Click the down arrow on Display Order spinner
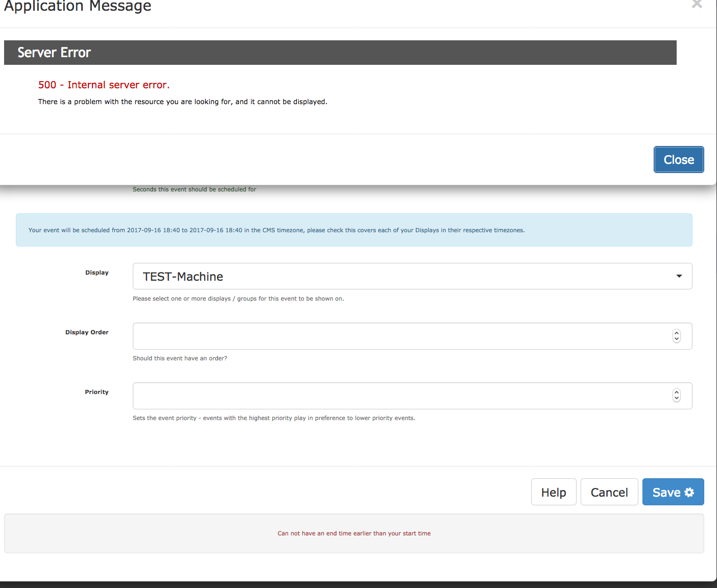 coord(676,339)
